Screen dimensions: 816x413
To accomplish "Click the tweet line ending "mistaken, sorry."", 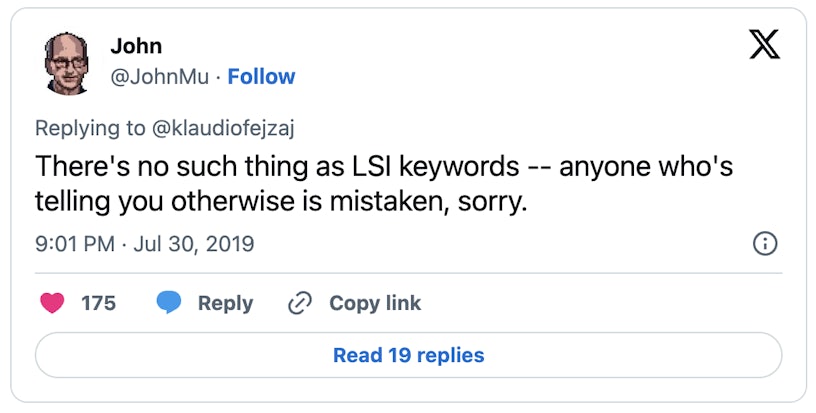I will [x=282, y=202].
